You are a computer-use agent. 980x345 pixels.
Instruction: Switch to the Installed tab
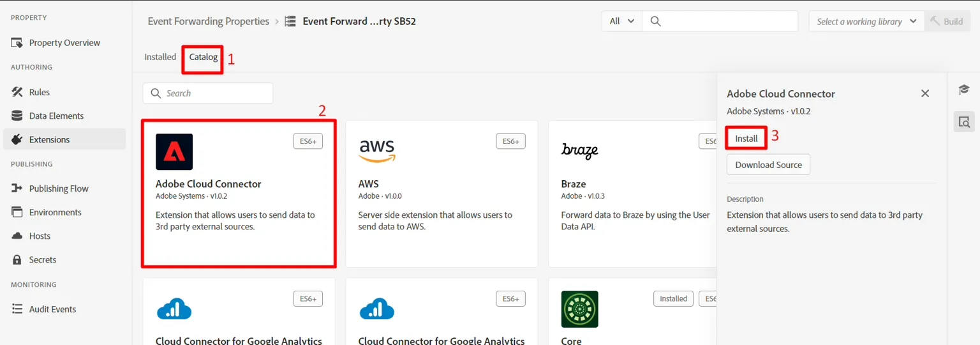coord(160,57)
